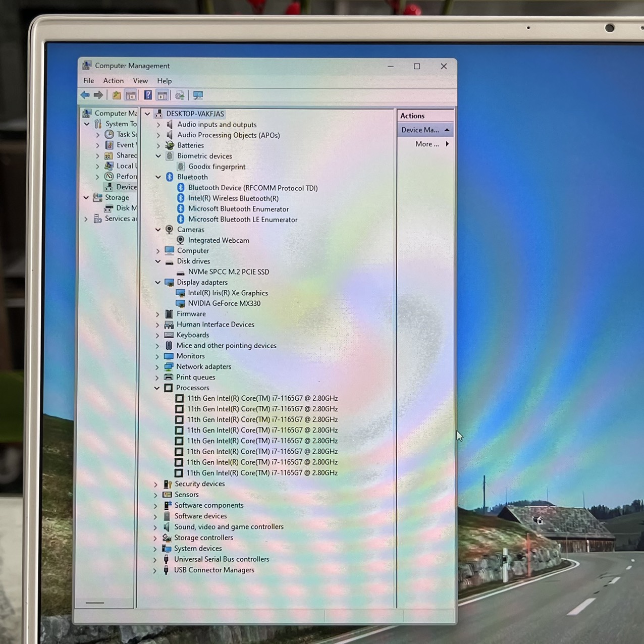Click the Sound, video and game controllers icon
The image size is (644, 644).
point(167,527)
